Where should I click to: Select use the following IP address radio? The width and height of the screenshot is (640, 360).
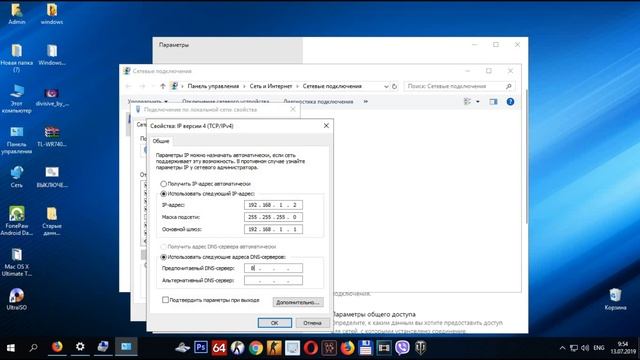(x=163, y=194)
